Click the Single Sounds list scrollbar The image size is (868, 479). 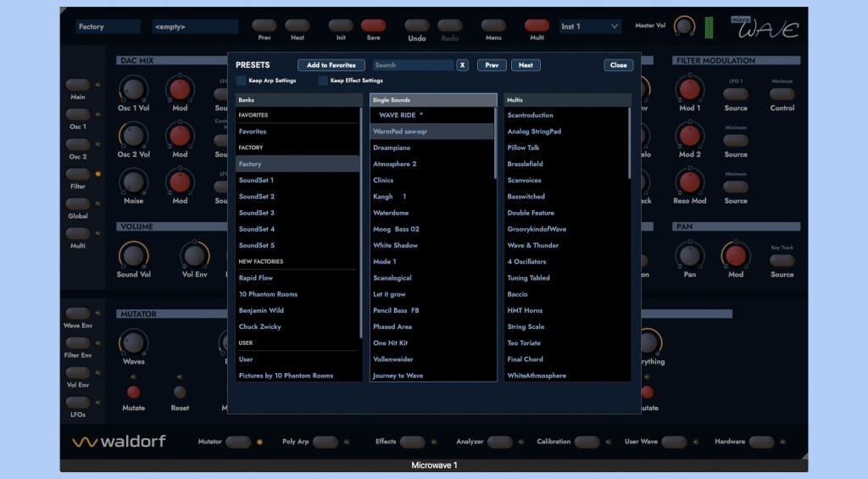[x=495, y=143]
